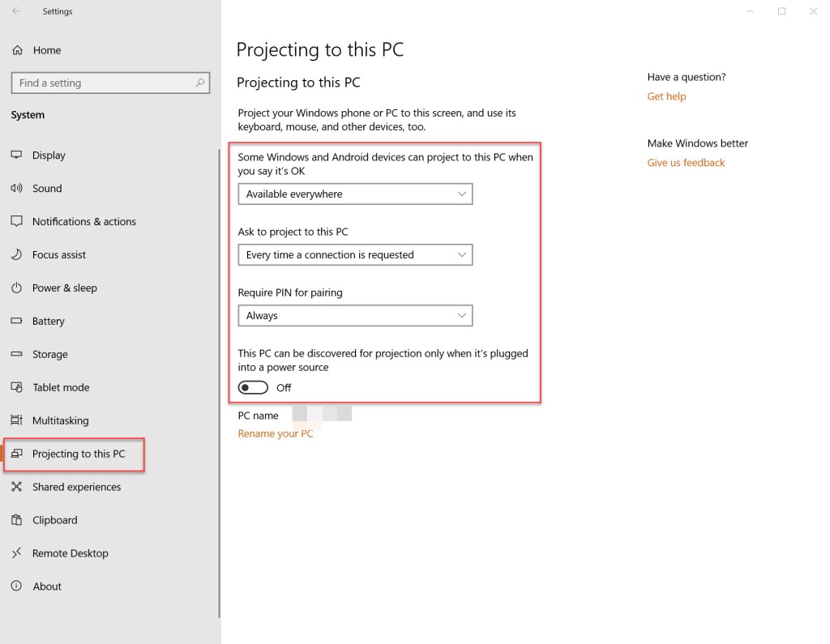Open the 'Get help' link
Image resolution: width=830 pixels, height=644 pixels.
point(666,96)
